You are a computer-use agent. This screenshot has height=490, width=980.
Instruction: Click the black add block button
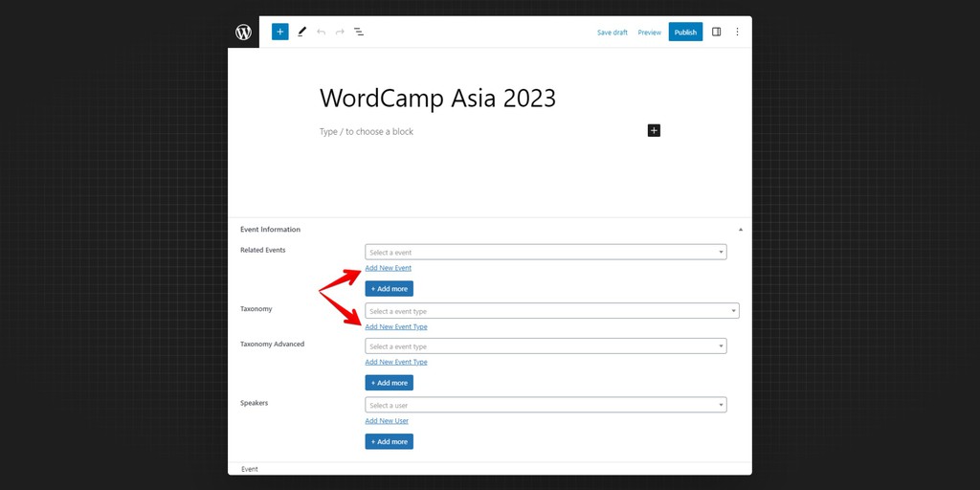pyautogui.click(x=654, y=130)
